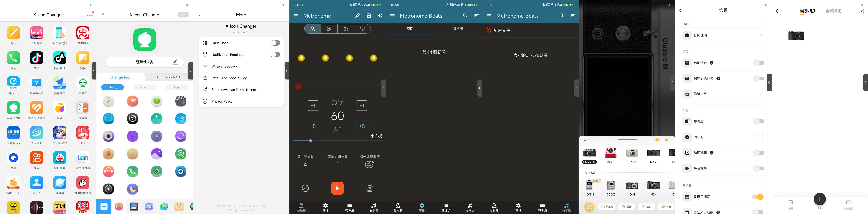Viewport: 868px width, 214px height.
Task: Turn on Notification Reminder toggle
Action: point(275,55)
